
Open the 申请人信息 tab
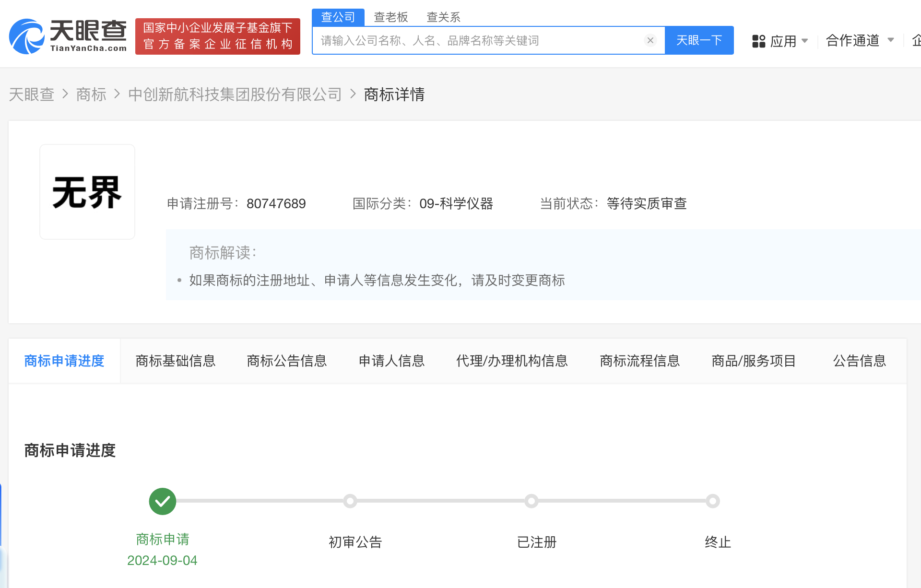(391, 361)
